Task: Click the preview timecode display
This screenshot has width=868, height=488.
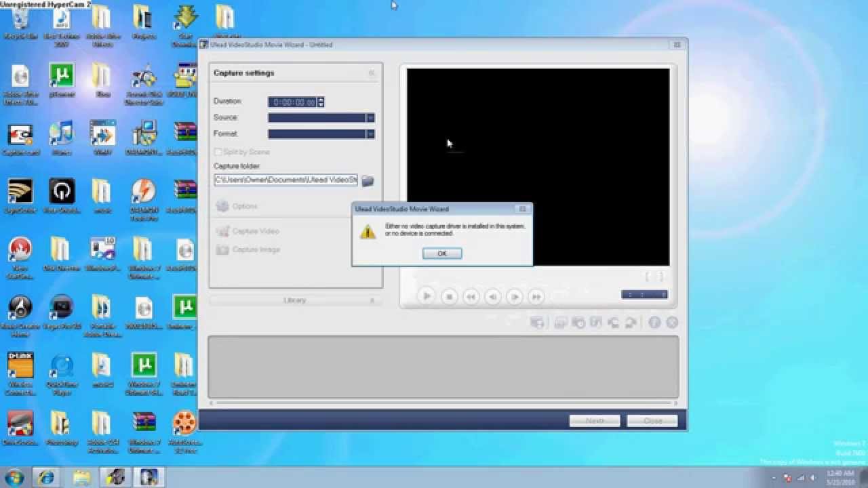Action: (x=644, y=294)
